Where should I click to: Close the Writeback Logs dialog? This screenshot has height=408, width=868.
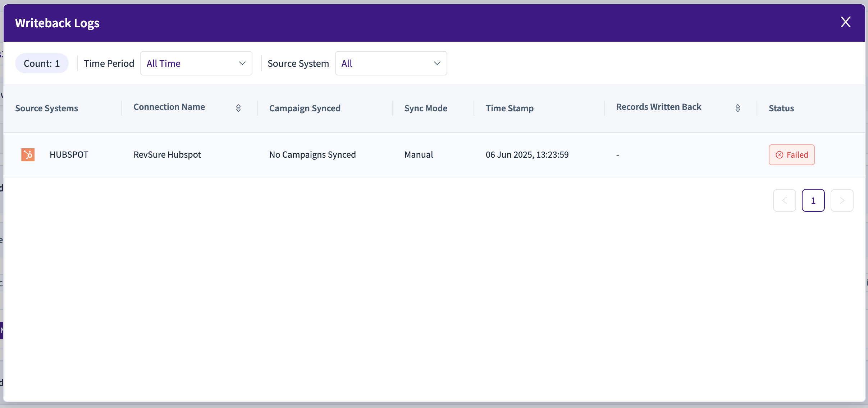point(845,22)
